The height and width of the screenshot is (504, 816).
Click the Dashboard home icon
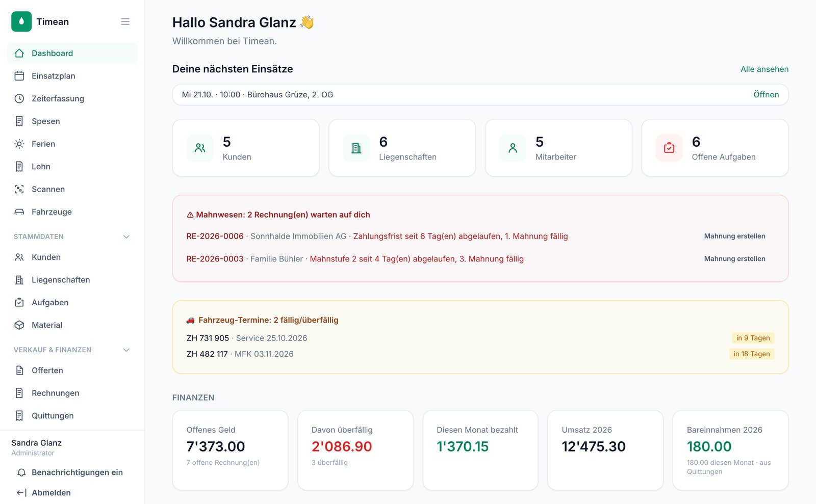(x=19, y=53)
